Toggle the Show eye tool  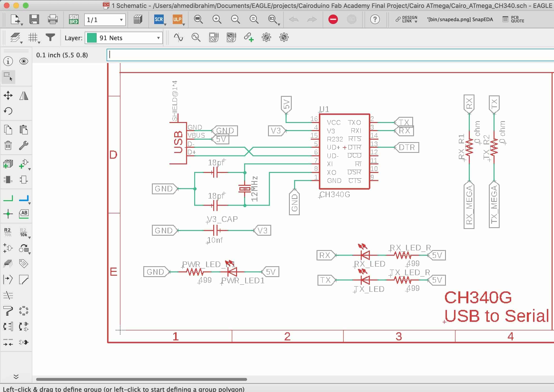(x=24, y=61)
